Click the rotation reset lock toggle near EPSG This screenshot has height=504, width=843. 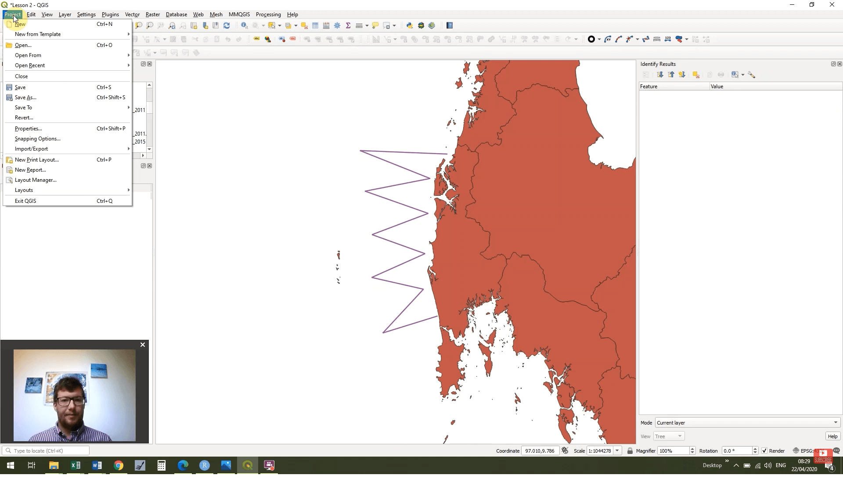[796, 450]
